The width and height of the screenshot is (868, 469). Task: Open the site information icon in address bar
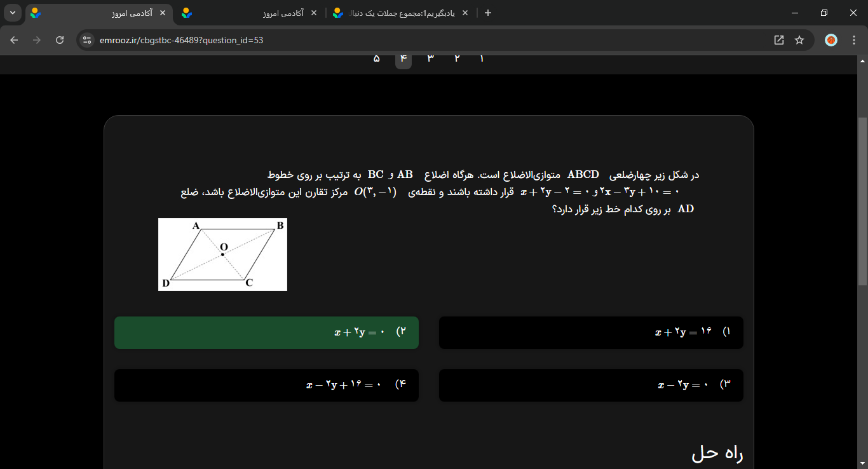click(x=88, y=40)
